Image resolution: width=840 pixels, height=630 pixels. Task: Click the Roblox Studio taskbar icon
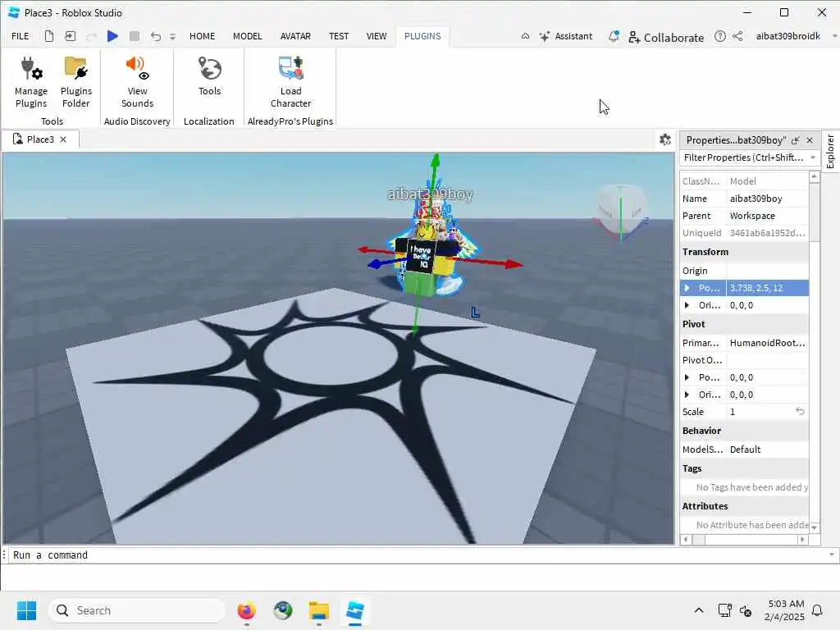354,610
